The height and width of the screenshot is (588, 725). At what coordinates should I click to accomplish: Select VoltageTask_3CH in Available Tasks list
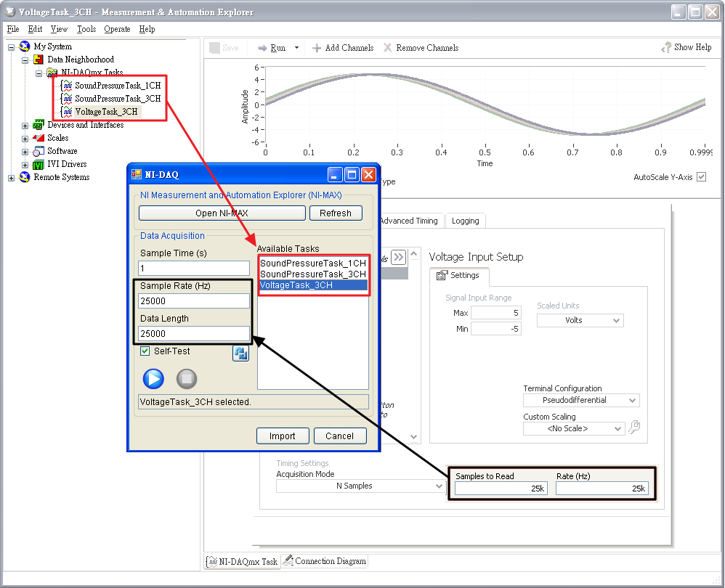point(313,285)
